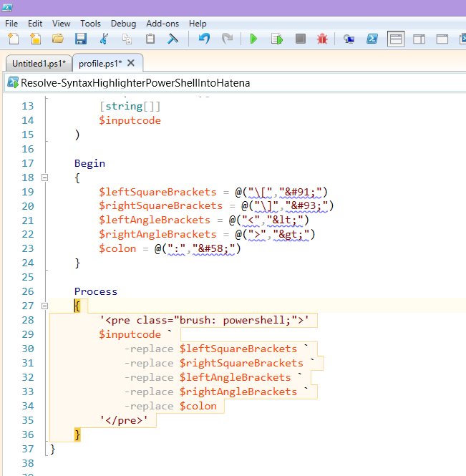The width and height of the screenshot is (466, 476).
Task: Click the PowerShell ISE title bar icon
Action: 6,7
